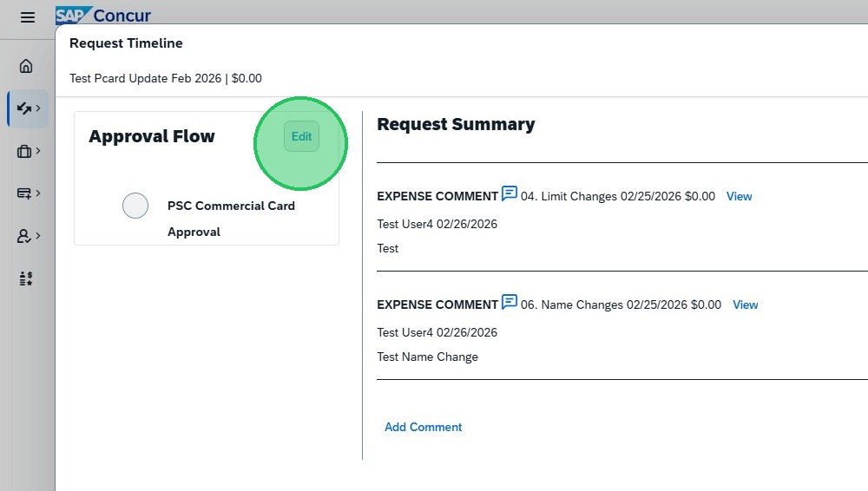Open the hamburger navigation menu
868x491 pixels.
pyautogui.click(x=28, y=17)
